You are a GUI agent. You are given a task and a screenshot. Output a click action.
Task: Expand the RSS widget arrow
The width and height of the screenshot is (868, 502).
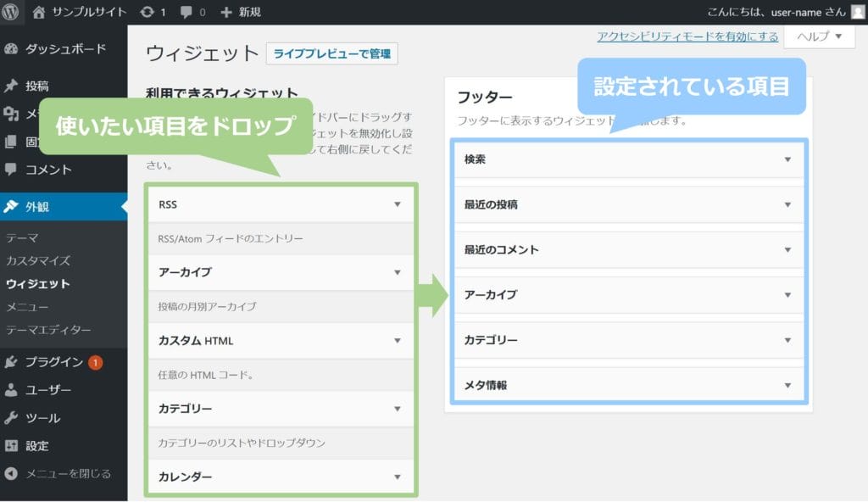point(397,204)
